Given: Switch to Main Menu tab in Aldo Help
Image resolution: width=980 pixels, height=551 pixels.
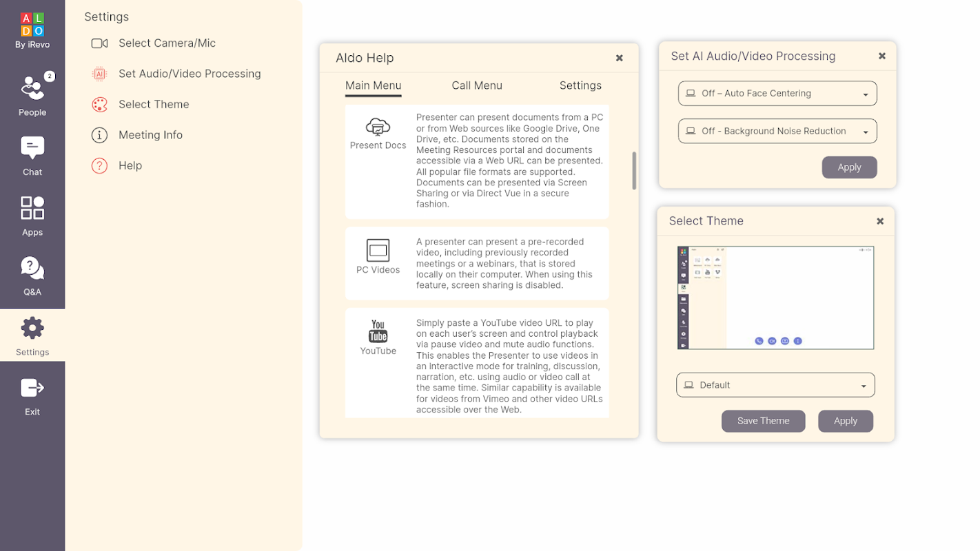Looking at the screenshot, I should point(374,86).
